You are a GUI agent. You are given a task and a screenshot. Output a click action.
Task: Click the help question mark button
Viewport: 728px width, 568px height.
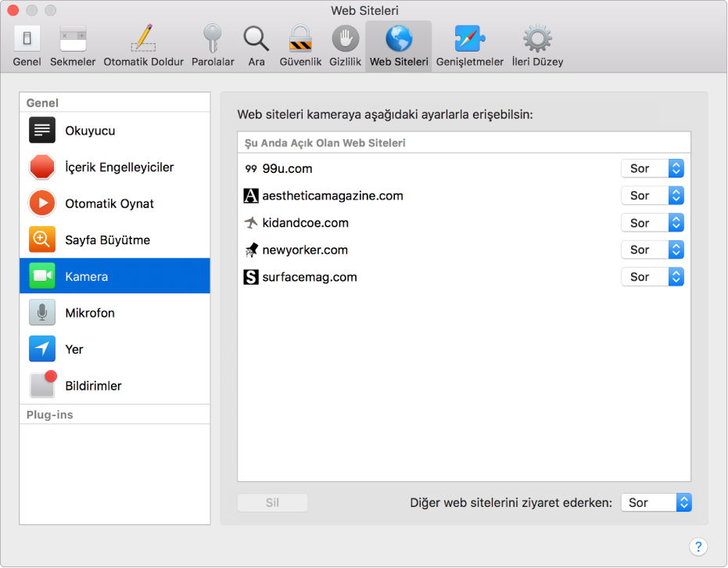click(698, 547)
